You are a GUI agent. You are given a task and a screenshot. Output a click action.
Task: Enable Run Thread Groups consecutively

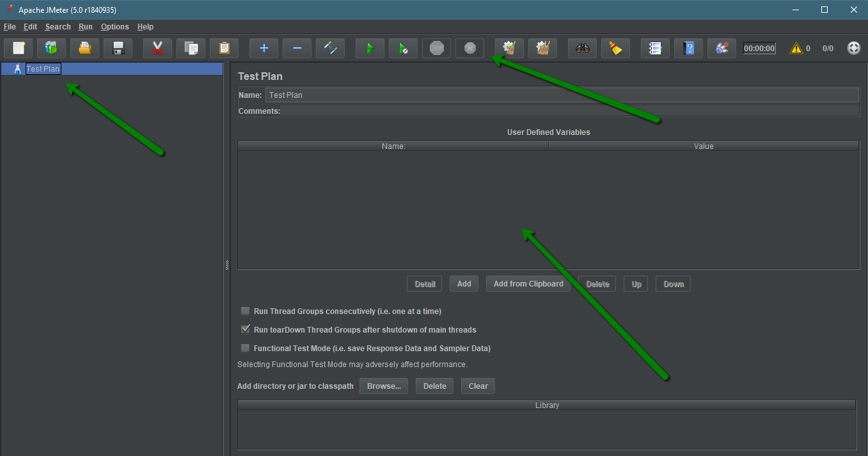click(245, 311)
